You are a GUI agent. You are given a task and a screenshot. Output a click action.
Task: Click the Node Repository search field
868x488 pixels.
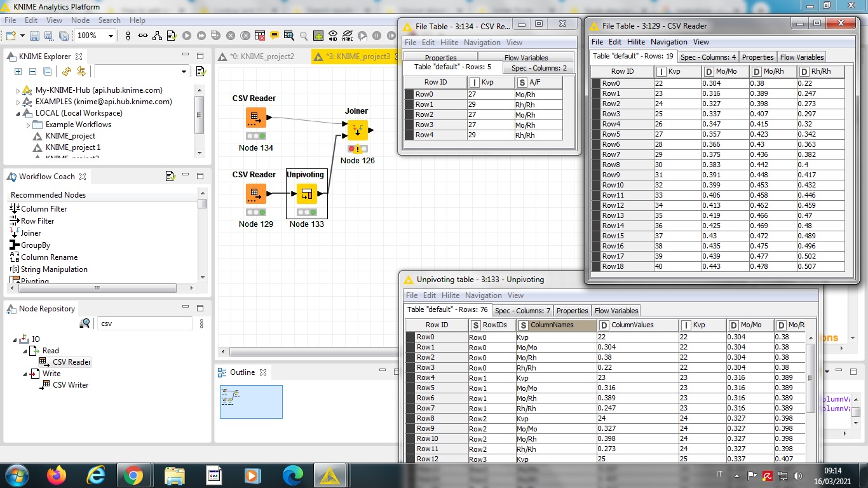click(x=144, y=323)
